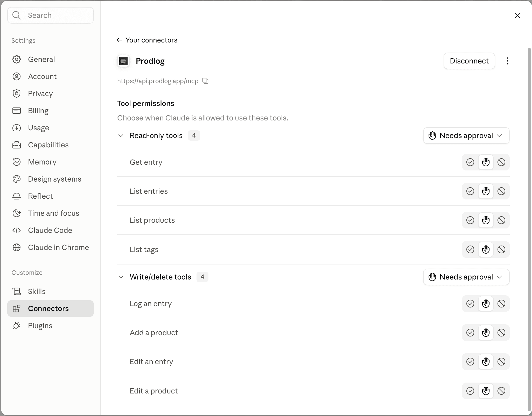The width and height of the screenshot is (532, 416).
Task: Open Capabilities settings
Action: tap(51, 145)
